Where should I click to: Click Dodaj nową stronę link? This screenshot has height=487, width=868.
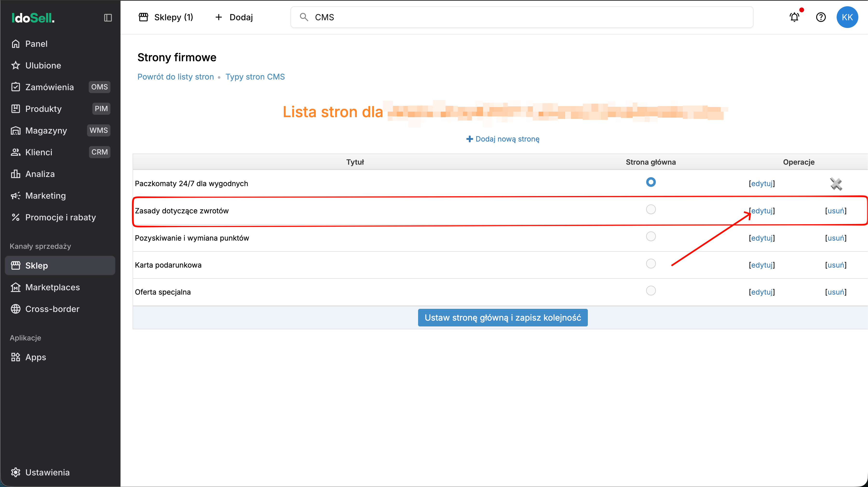503,139
